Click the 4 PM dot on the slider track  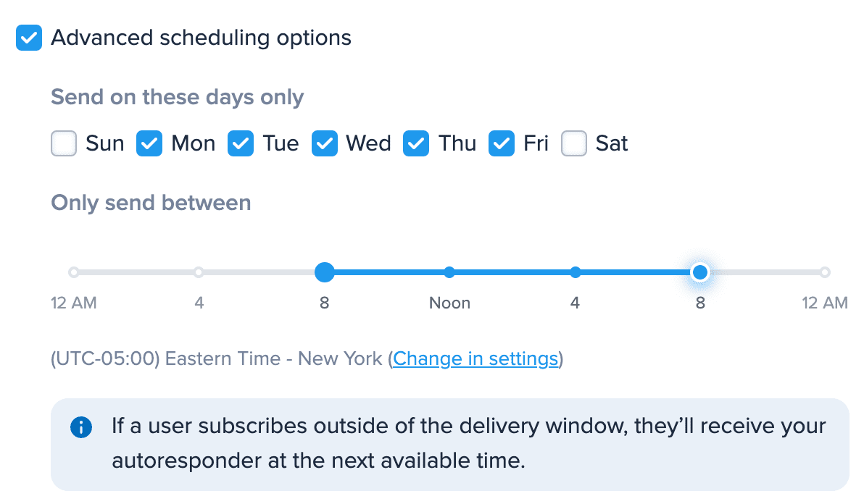pyautogui.click(x=575, y=272)
